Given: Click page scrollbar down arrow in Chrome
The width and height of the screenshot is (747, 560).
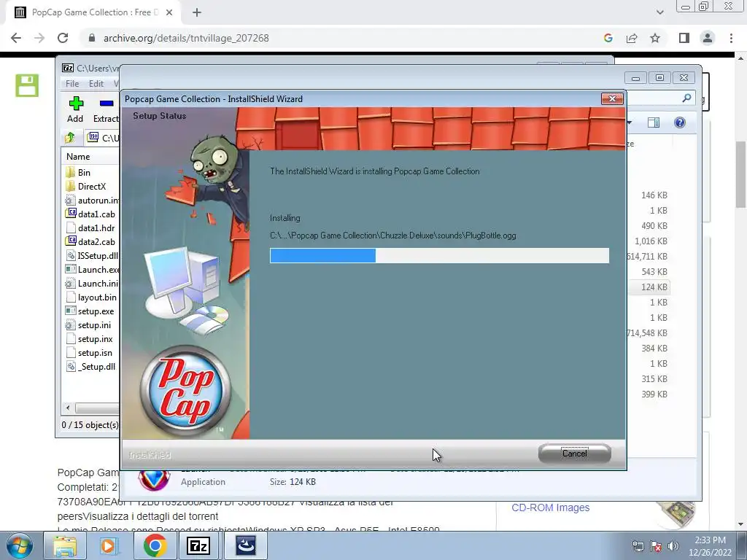Looking at the screenshot, I should pos(741,524).
